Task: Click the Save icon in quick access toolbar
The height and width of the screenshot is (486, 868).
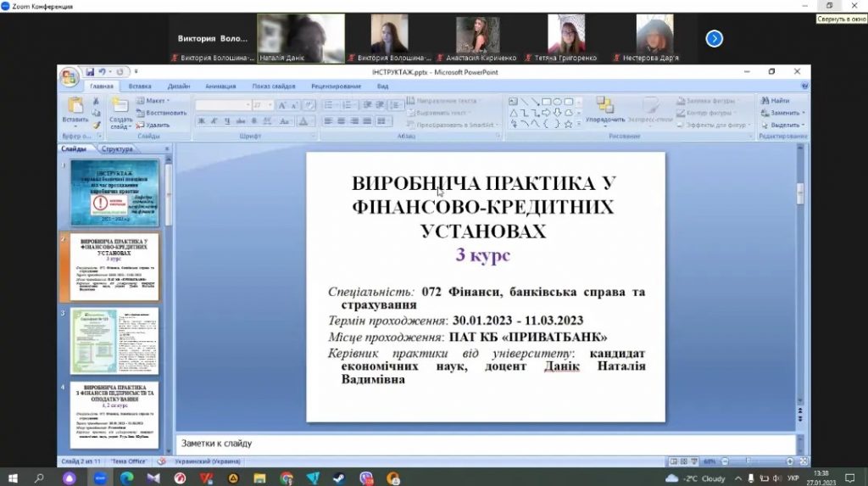Action: point(90,72)
